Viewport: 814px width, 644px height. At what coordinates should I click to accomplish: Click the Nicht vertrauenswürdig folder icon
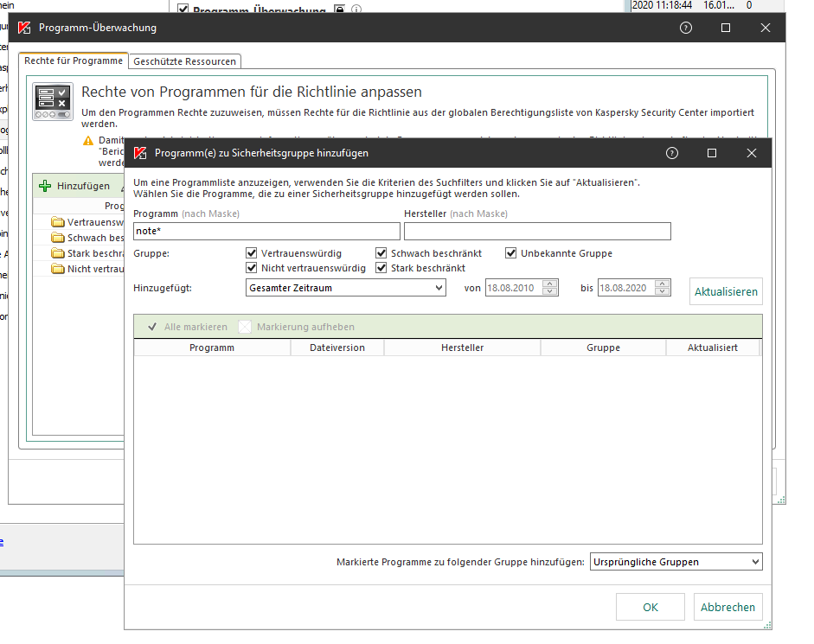click(x=58, y=269)
